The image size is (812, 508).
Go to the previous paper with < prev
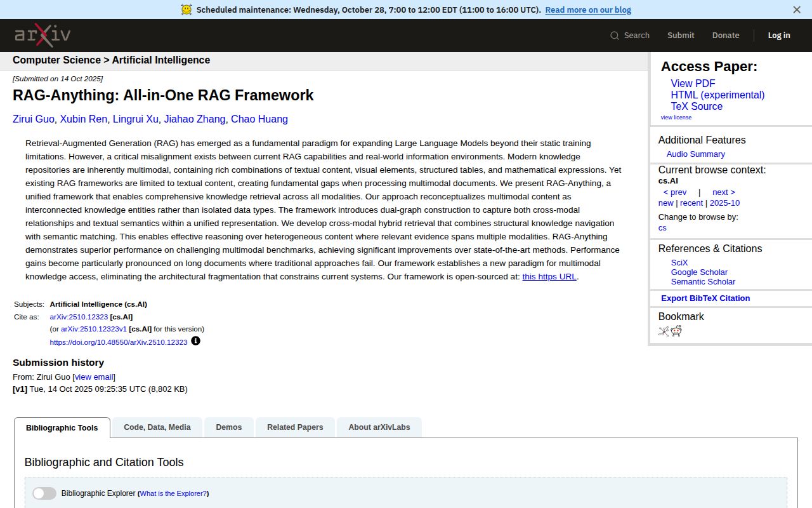(x=675, y=192)
